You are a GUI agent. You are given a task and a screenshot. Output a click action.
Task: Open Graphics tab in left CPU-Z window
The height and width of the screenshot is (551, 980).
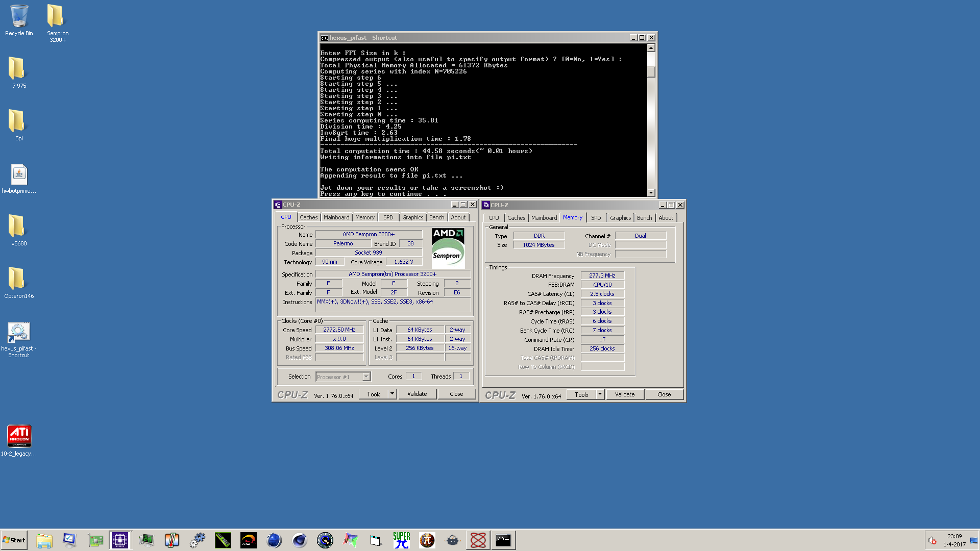pyautogui.click(x=412, y=217)
